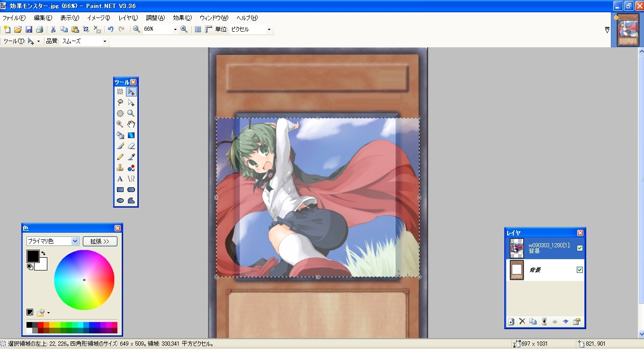This screenshot has width=644, height=349.
Task: Pick red swatch in the color palette
Action: [x=41, y=324]
